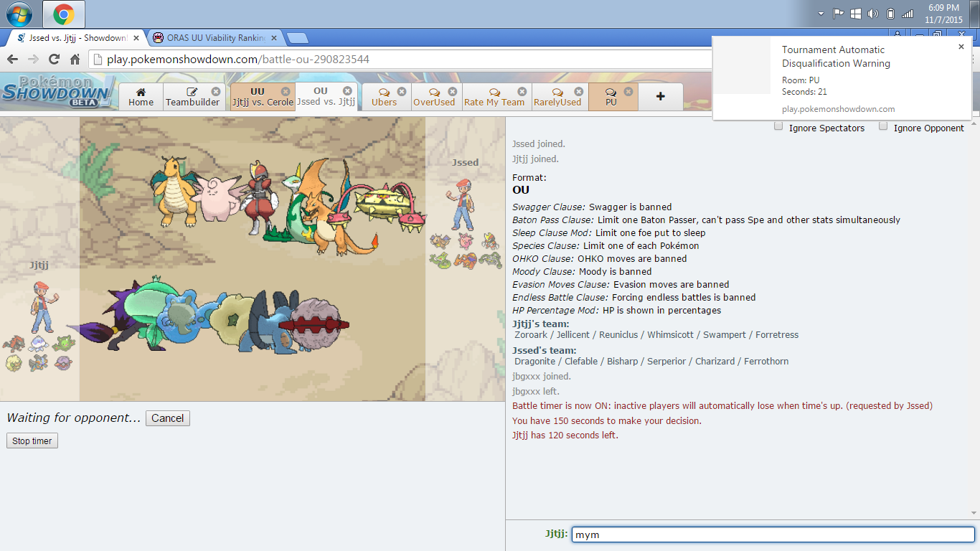
Task: Open the Teambuilder tab
Action: [x=192, y=96]
